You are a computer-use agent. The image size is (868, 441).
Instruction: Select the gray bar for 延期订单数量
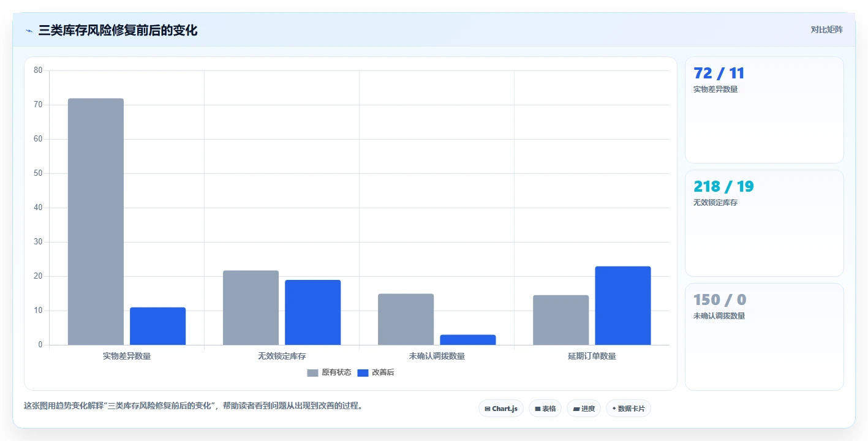point(560,320)
